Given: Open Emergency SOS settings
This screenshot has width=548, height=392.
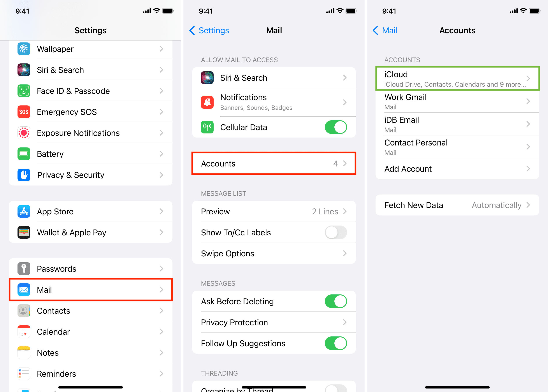Looking at the screenshot, I should click(91, 111).
